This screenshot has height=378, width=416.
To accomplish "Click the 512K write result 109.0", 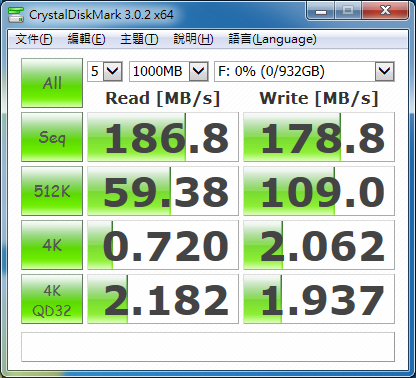I will tap(319, 191).
